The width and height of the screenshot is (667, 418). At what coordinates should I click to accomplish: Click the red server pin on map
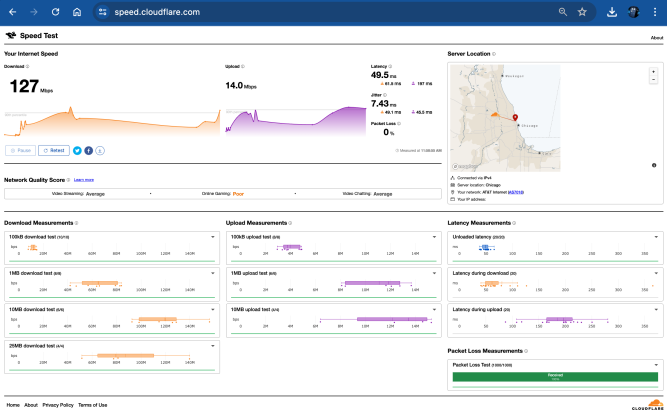coord(515,117)
